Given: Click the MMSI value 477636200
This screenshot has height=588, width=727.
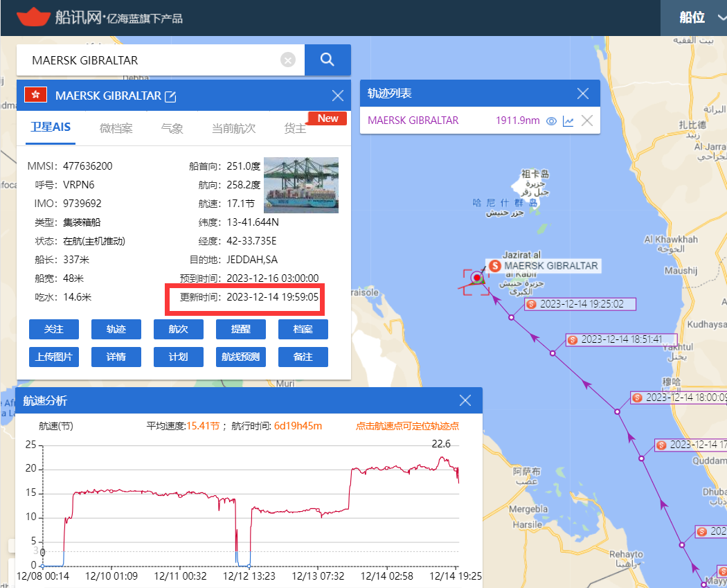Looking at the screenshot, I should coord(88,166).
